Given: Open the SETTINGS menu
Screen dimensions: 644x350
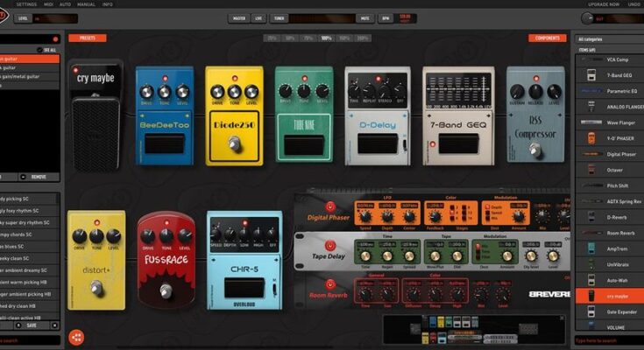Looking at the screenshot, I should 26,4.
